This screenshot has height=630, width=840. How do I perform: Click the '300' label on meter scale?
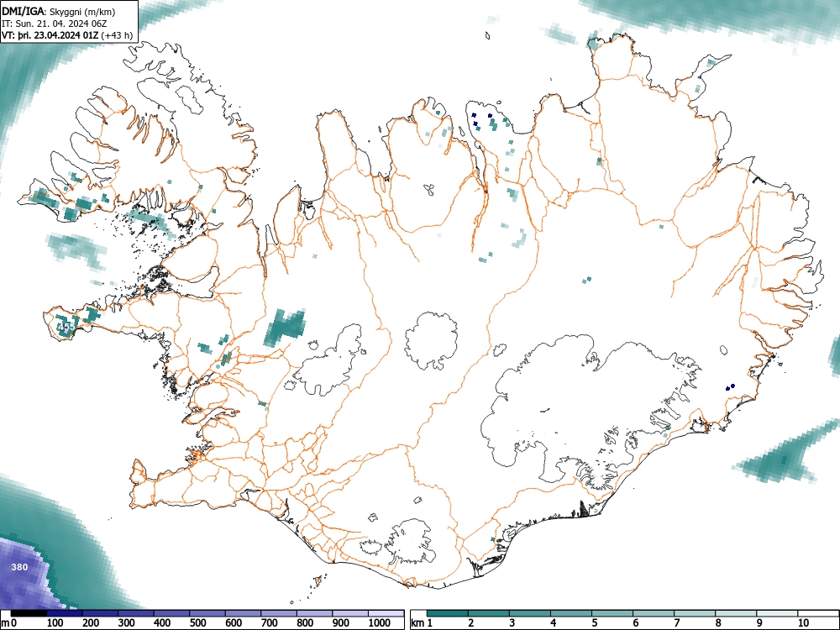click(x=127, y=623)
